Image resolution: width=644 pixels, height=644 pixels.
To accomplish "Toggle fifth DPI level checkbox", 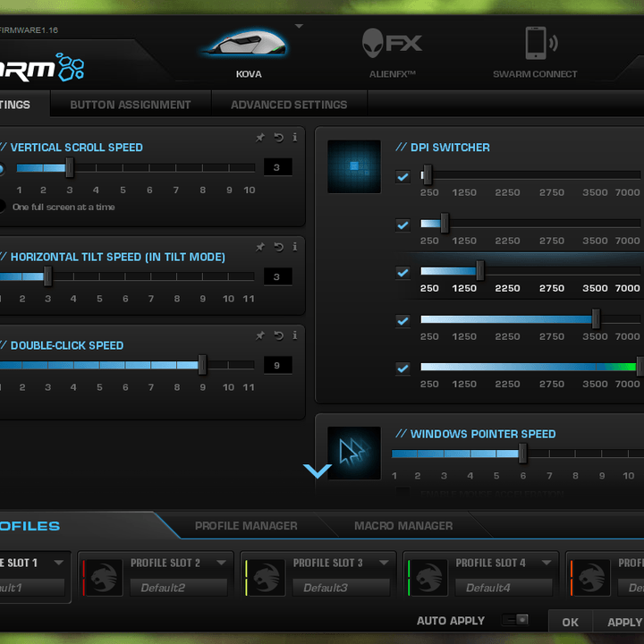I will (402, 368).
